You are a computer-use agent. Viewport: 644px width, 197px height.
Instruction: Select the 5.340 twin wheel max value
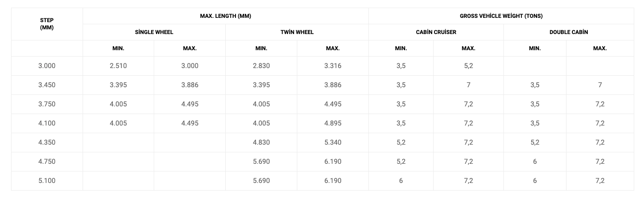pyautogui.click(x=333, y=143)
